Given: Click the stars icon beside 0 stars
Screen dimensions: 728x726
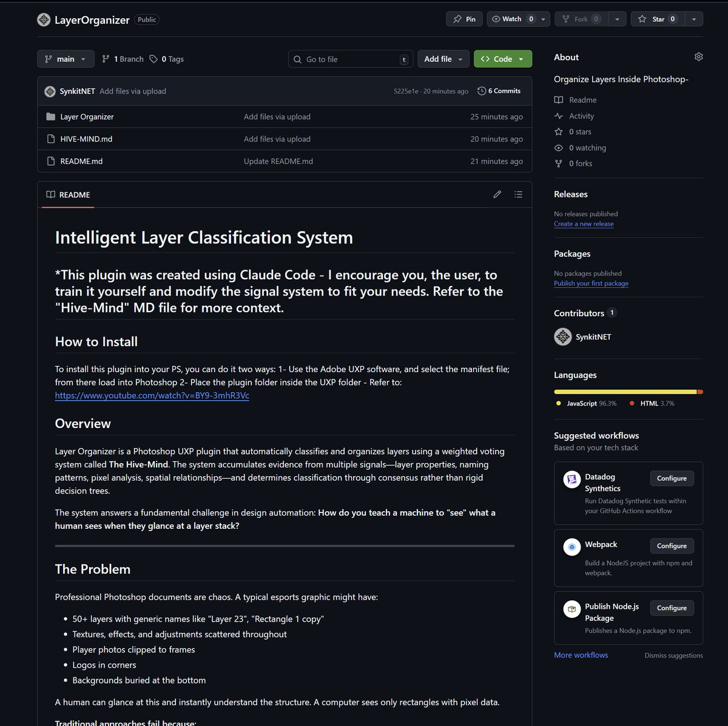Looking at the screenshot, I should (559, 132).
